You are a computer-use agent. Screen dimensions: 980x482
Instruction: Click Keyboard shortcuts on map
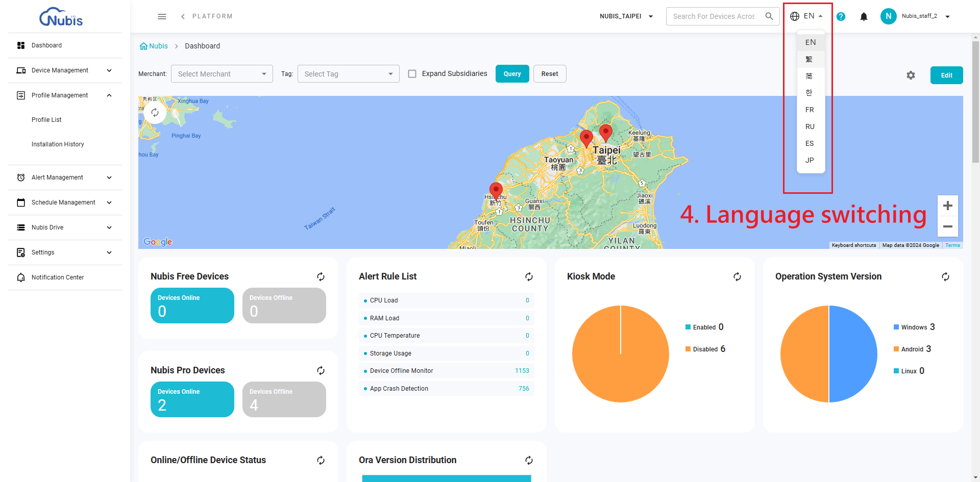[x=854, y=245]
